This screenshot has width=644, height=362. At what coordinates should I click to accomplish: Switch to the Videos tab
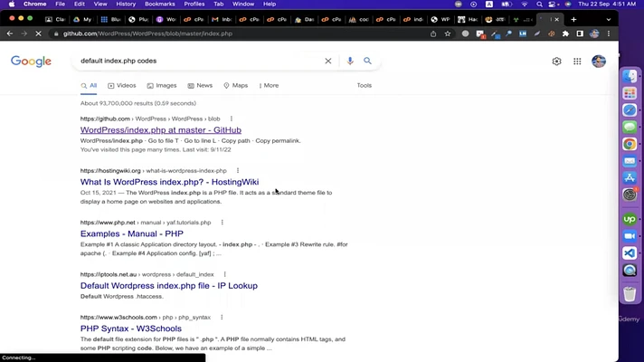(121, 85)
